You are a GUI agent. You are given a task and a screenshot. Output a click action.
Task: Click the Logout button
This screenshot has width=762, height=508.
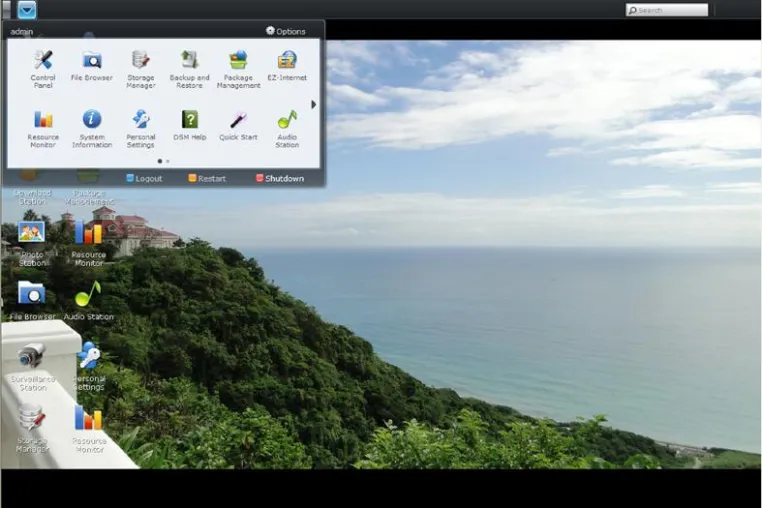pyautogui.click(x=144, y=178)
